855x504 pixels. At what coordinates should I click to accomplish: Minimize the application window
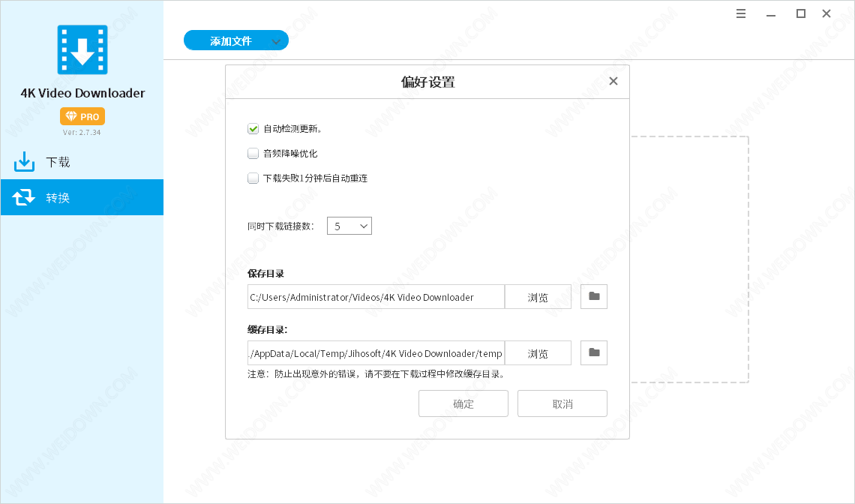(770, 15)
